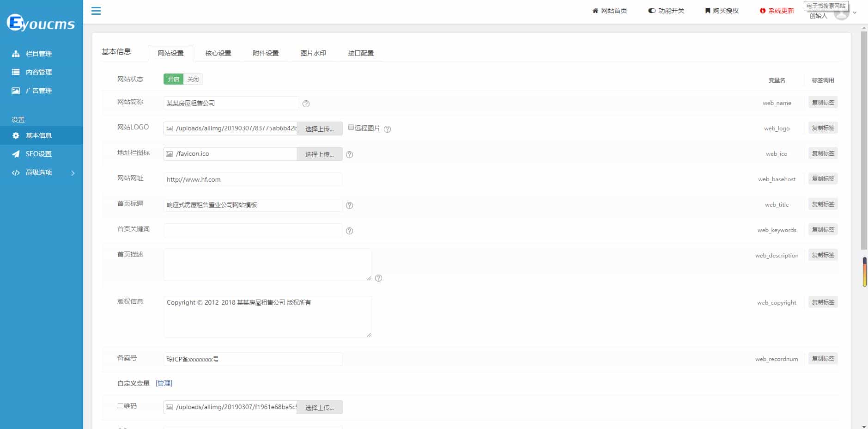Focus the 首页标题 input field
Screen dimensions: 868x429
253,205
